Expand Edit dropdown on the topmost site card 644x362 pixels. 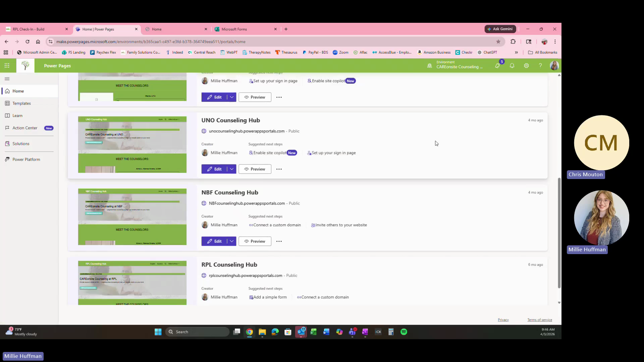click(231, 97)
